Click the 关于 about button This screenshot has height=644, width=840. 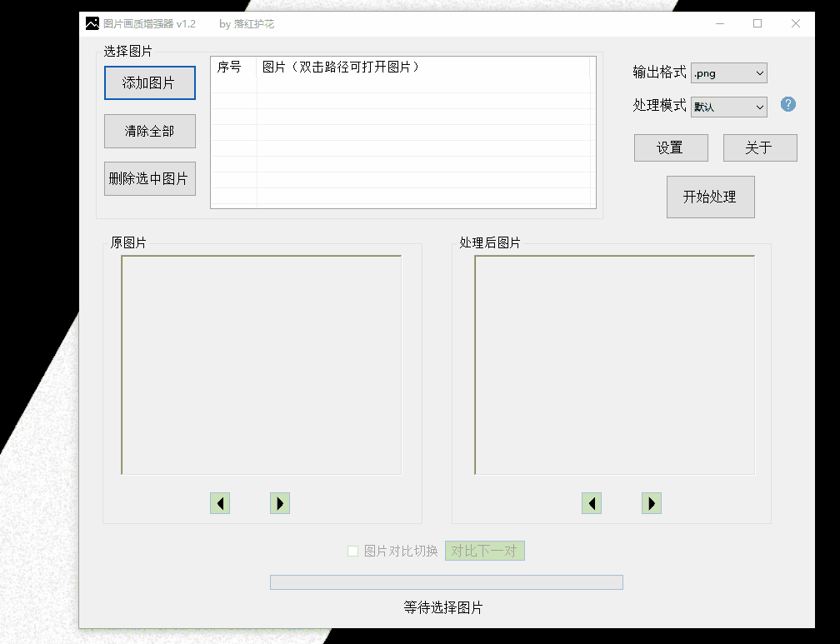click(x=759, y=147)
